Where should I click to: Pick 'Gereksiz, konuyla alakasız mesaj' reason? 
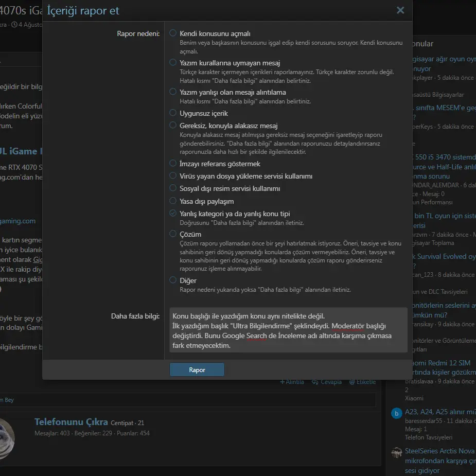[173, 125]
